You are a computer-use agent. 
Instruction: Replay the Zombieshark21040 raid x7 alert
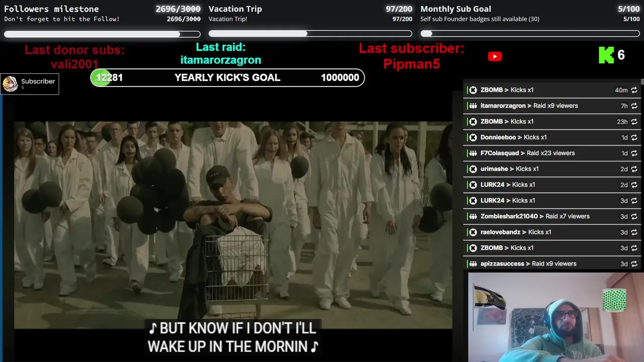(634, 216)
